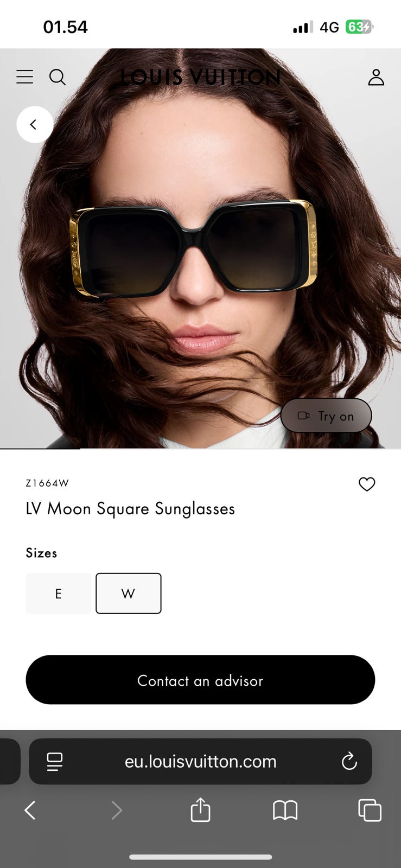Reload the page with refresh icon

pos(349,761)
